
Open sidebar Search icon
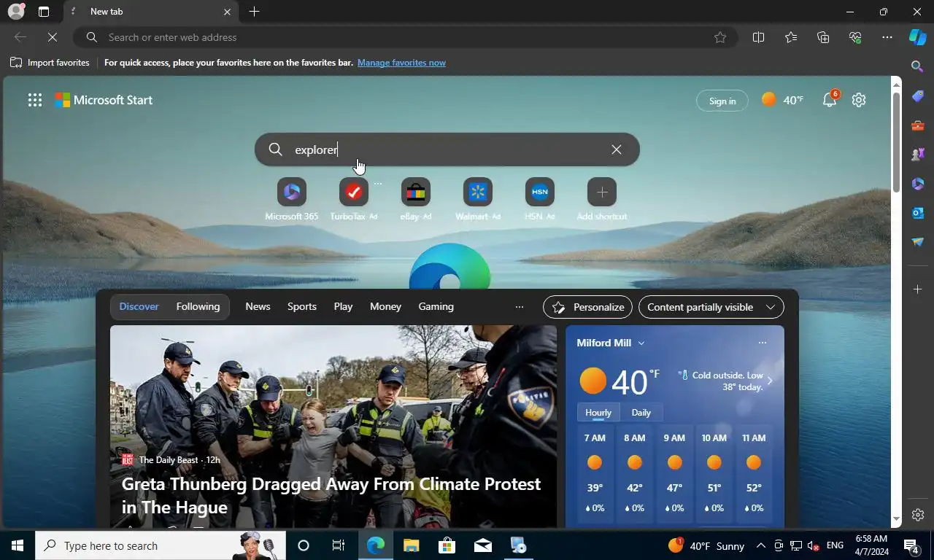[918, 66]
